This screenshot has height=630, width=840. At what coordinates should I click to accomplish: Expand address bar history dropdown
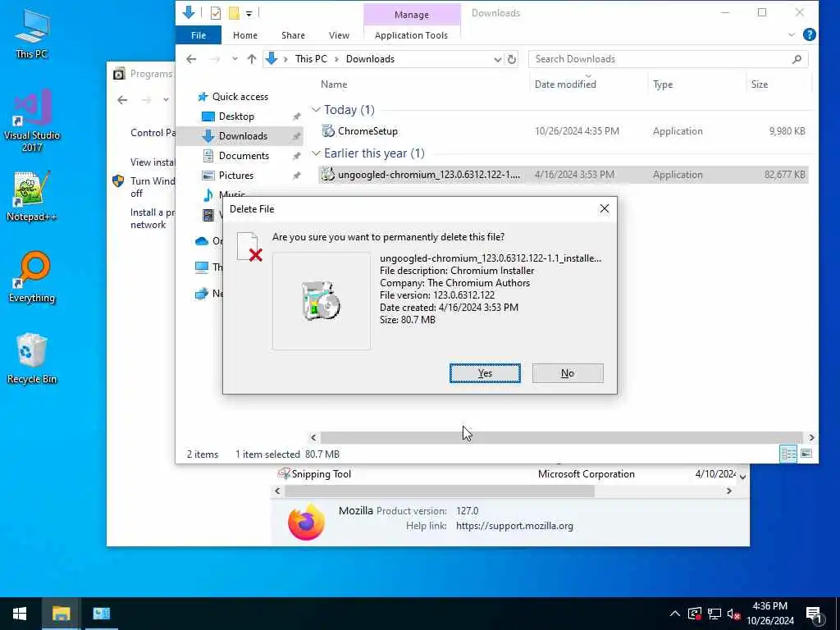(x=497, y=59)
